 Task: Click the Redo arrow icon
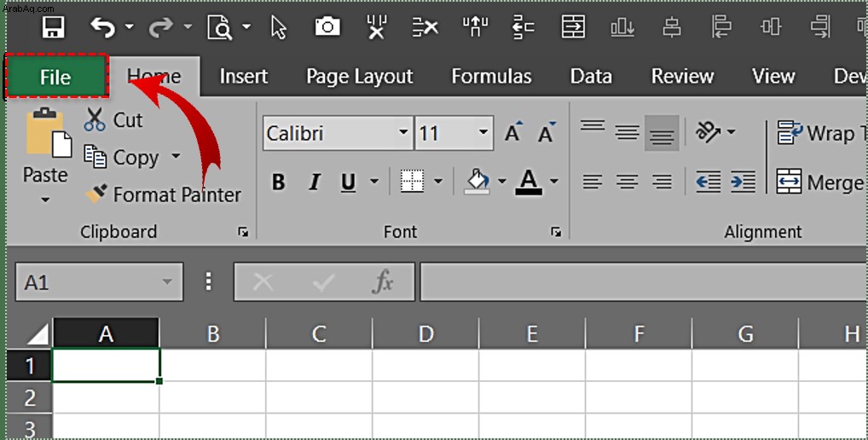tap(161, 26)
